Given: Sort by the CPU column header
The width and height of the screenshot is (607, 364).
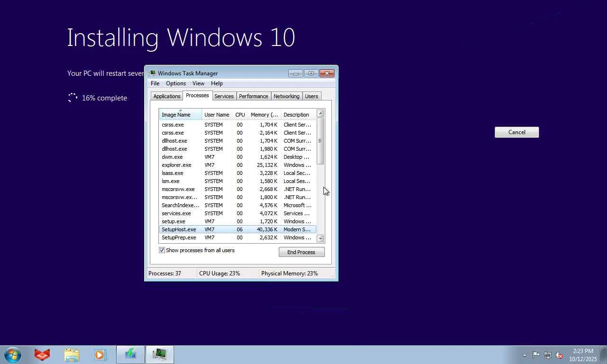Looking at the screenshot, I should coord(240,115).
